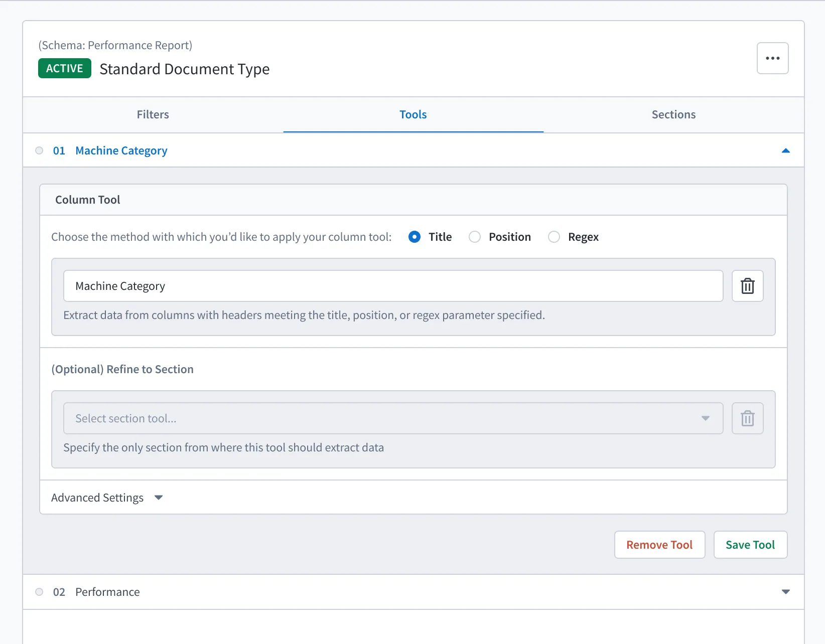Viewport: 825px width, 644px height.
Task: Switch to the Filters tab
Action: click(x=153, y=115)
